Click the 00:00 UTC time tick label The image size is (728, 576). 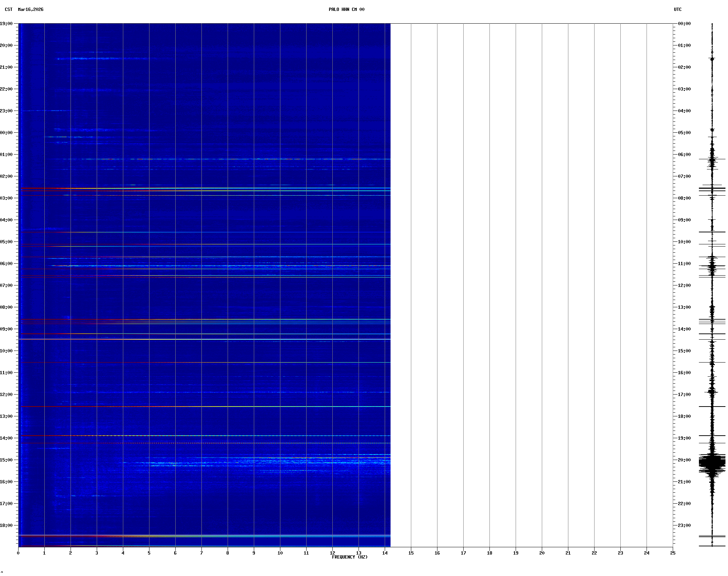click(684, 24)
